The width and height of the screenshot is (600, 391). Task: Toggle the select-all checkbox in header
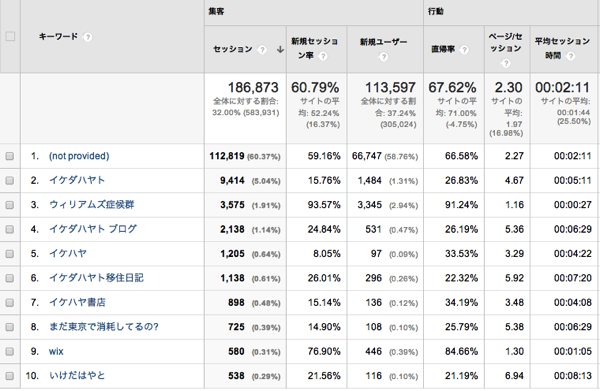pos(10,36)
